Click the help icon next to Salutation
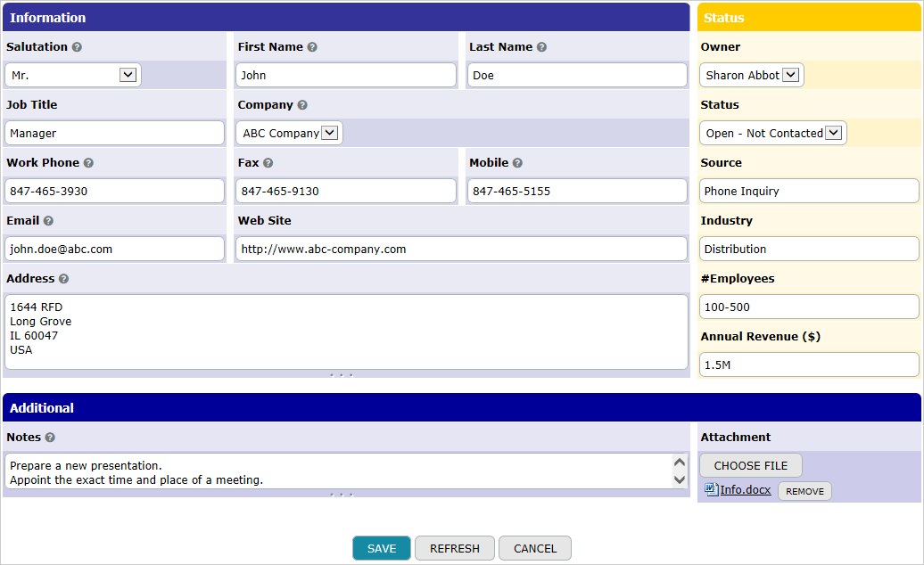The height and width of the screenshot is (565, 924). coord(77,47)
